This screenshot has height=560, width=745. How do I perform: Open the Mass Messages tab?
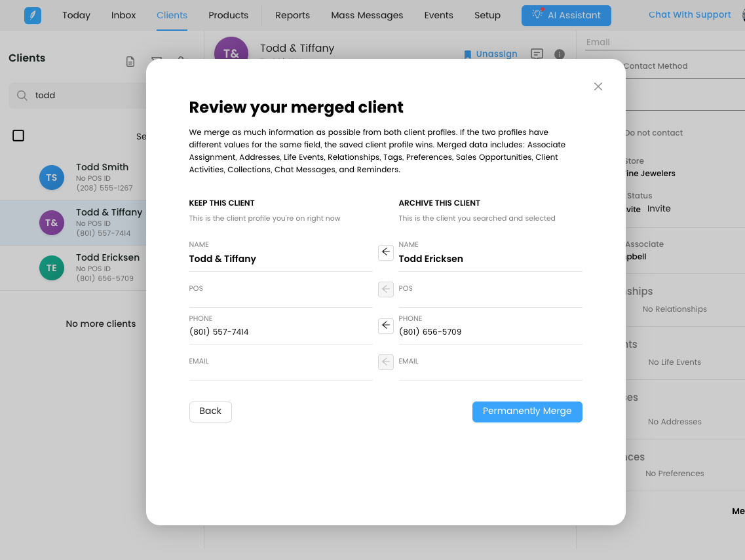367,15
